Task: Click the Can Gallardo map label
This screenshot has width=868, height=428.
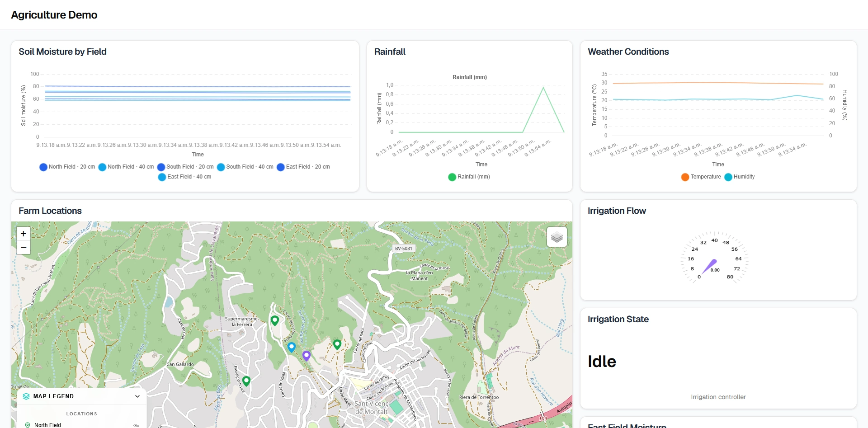Action: 180,364
